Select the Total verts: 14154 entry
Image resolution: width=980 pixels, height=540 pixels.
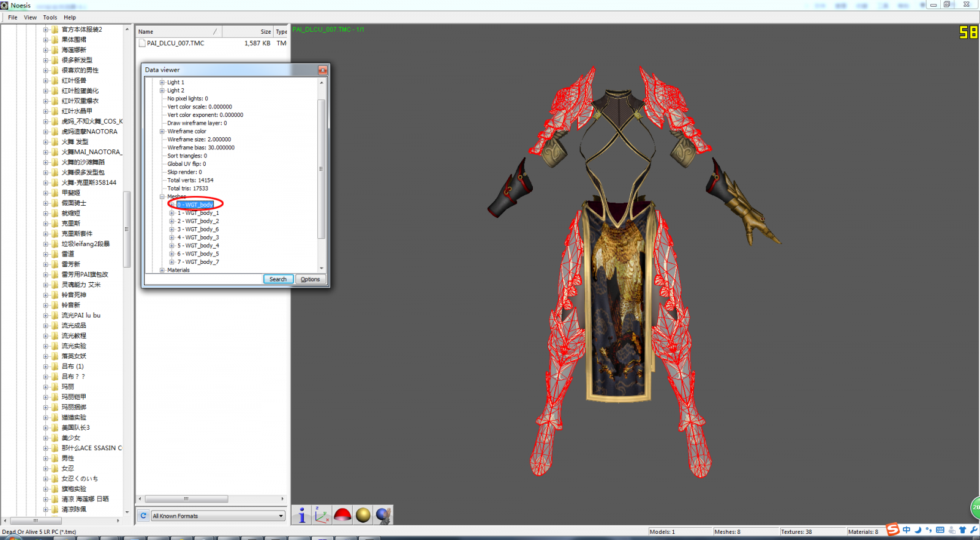[x=190, y=181]
